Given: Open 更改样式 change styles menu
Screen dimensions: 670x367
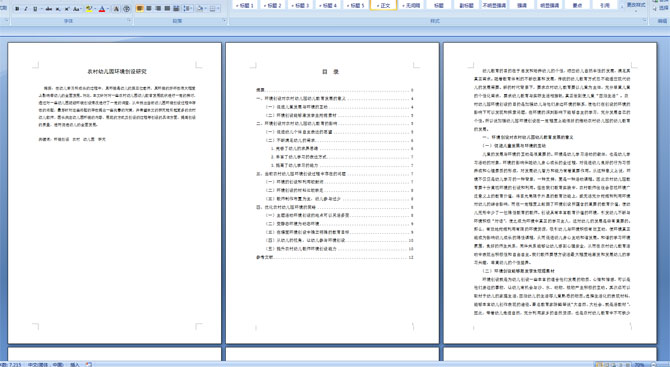Looking at the screenshot, I should tap(636, 6).
